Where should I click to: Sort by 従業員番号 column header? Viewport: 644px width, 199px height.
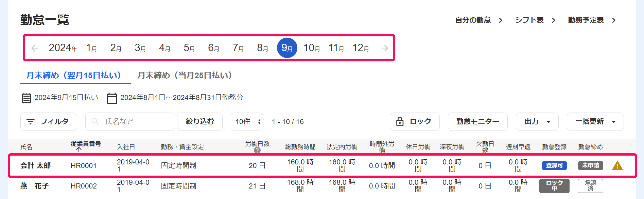86,144
